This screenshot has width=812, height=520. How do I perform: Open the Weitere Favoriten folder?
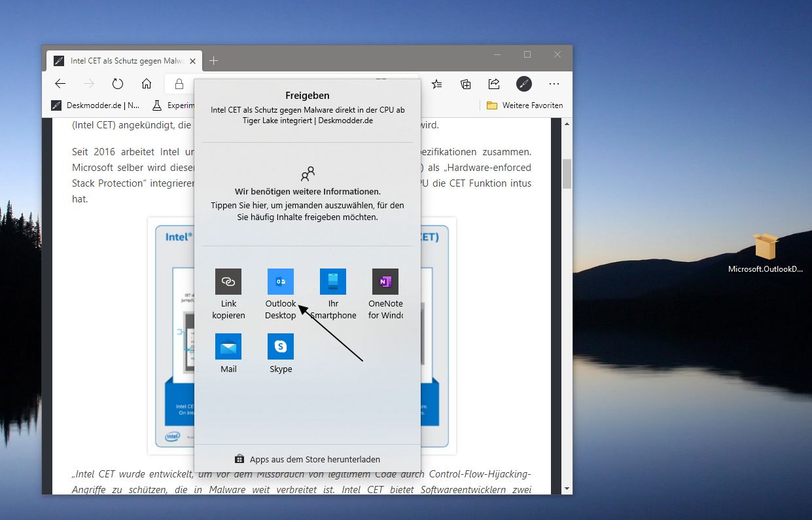pyautogui.click(x=524, y=105)
